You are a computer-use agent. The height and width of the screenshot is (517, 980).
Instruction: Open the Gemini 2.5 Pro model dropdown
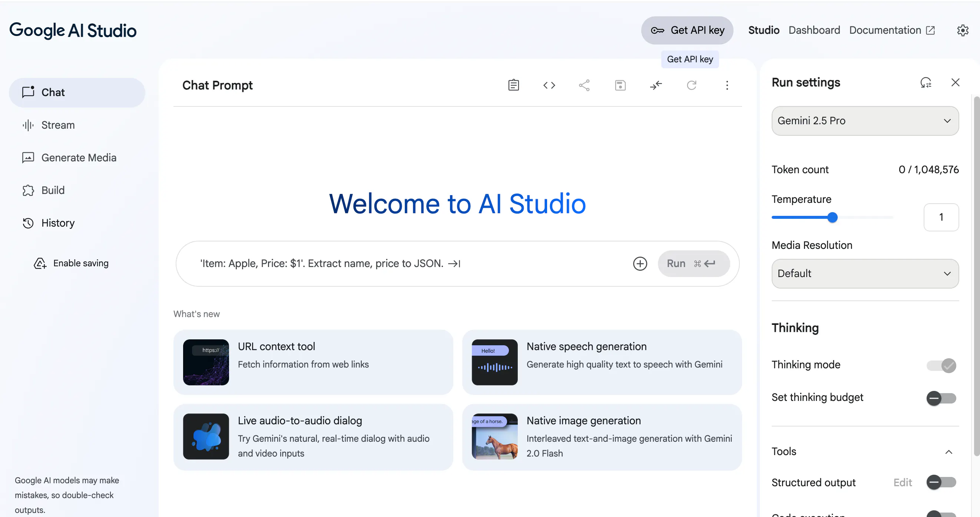pos(865,121)
